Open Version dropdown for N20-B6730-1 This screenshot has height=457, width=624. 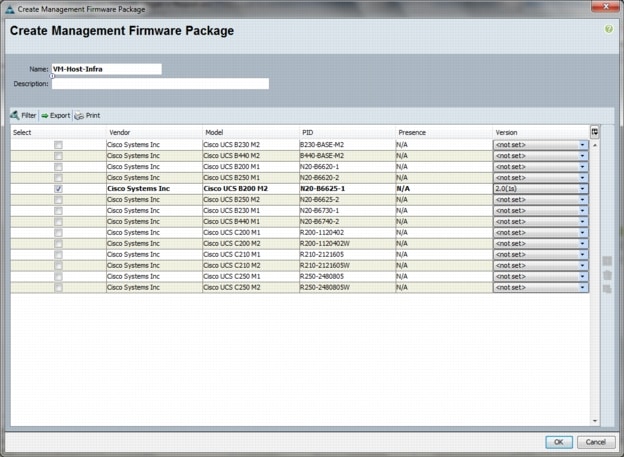click(540, 211)
